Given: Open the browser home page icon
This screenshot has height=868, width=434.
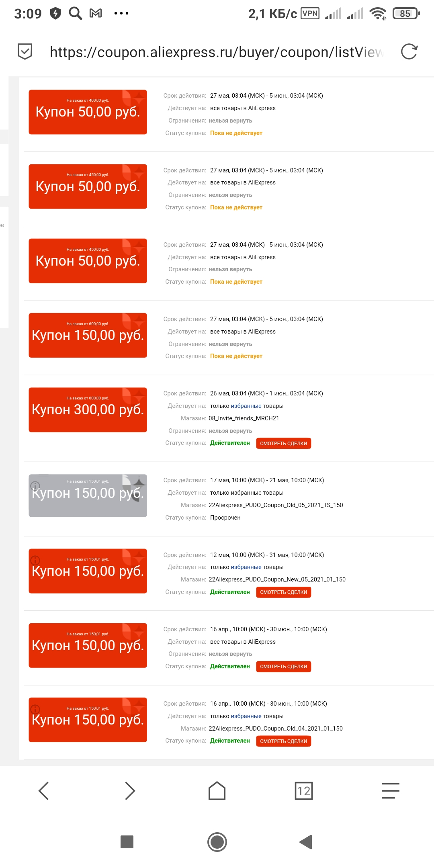Looking at the screenshot, I should 217,790.
